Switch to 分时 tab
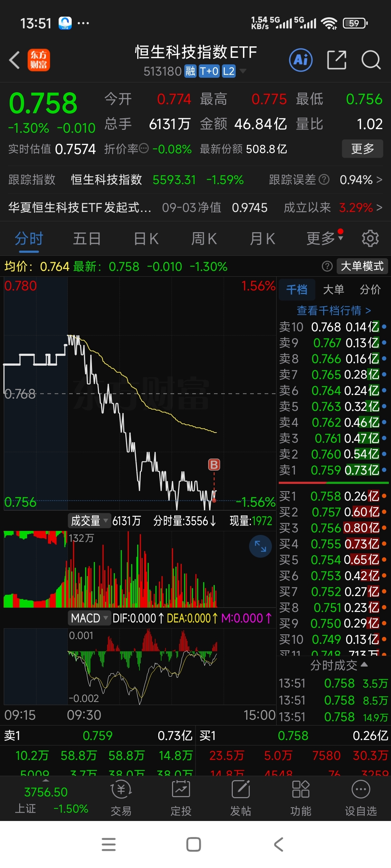The width and height of the screenshot is (391, 868). click(x=29, y=239)
